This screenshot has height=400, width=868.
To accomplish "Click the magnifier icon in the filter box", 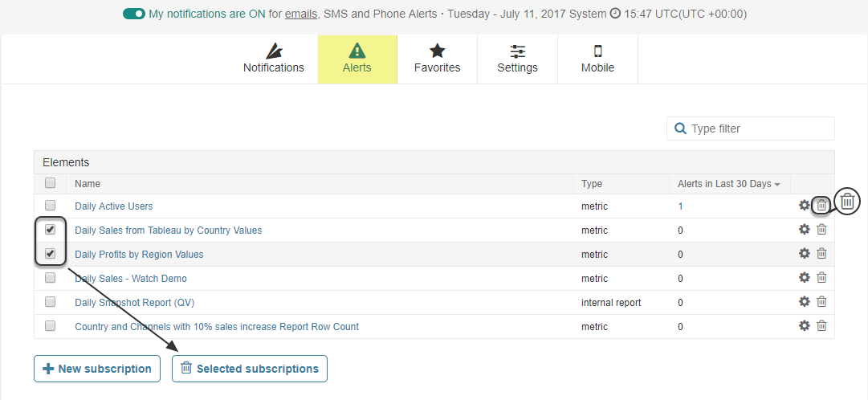I will (681, 129).
